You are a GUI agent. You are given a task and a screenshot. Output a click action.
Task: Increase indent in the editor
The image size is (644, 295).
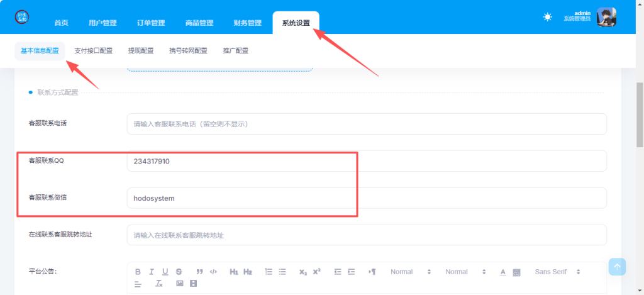[x=351, y=272]
